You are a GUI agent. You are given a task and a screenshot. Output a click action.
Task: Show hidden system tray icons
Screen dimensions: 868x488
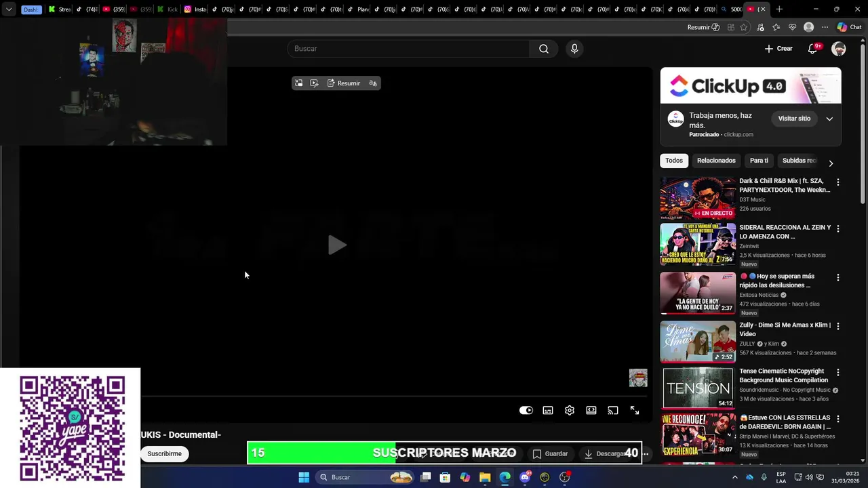tap(734, 477)
